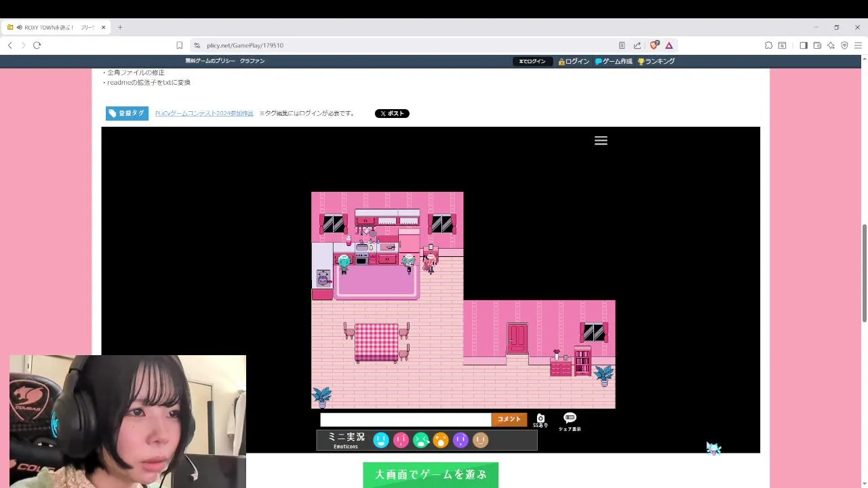Open PLiCyゲームコンテスト2024参加作品 tag link
This screenshot has height=488, width=868.
point(204,113)
